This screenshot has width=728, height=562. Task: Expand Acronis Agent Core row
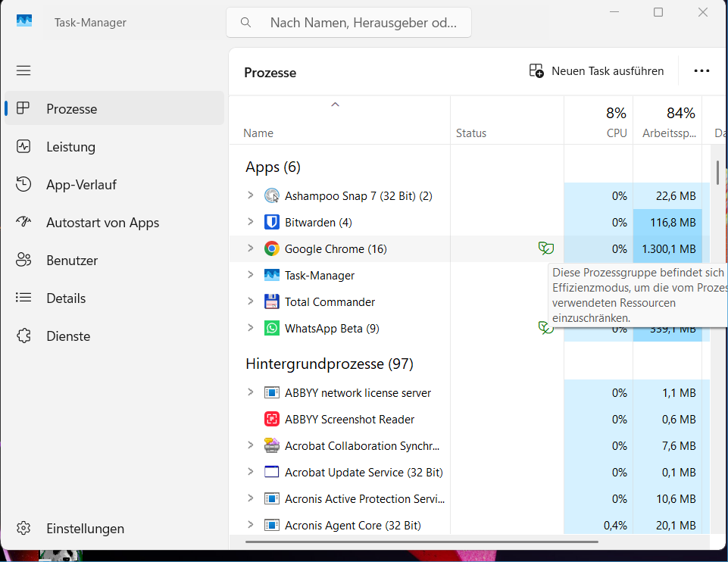pyautogui.click(x=251, y=524)
